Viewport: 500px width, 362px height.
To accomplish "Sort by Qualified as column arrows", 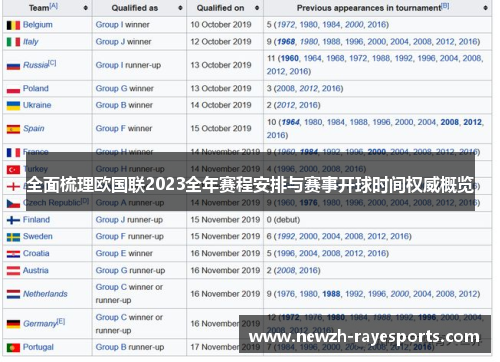I will point(180,8).
